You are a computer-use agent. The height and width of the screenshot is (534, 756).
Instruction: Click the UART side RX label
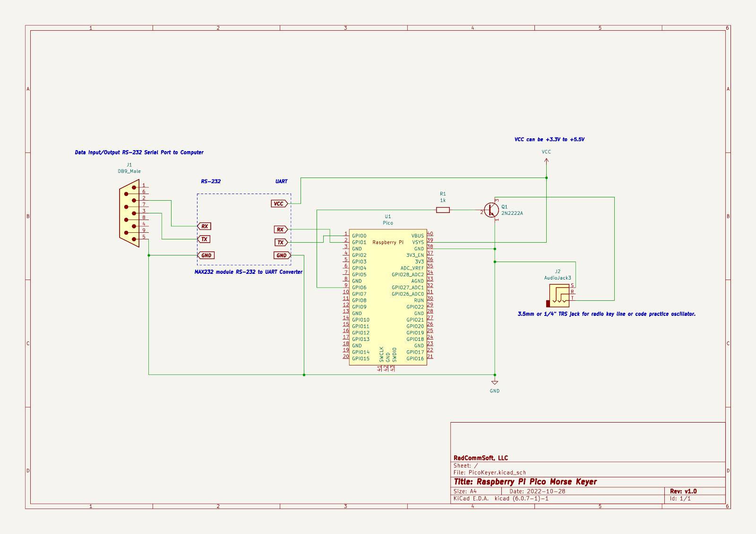tap(281, 229)
